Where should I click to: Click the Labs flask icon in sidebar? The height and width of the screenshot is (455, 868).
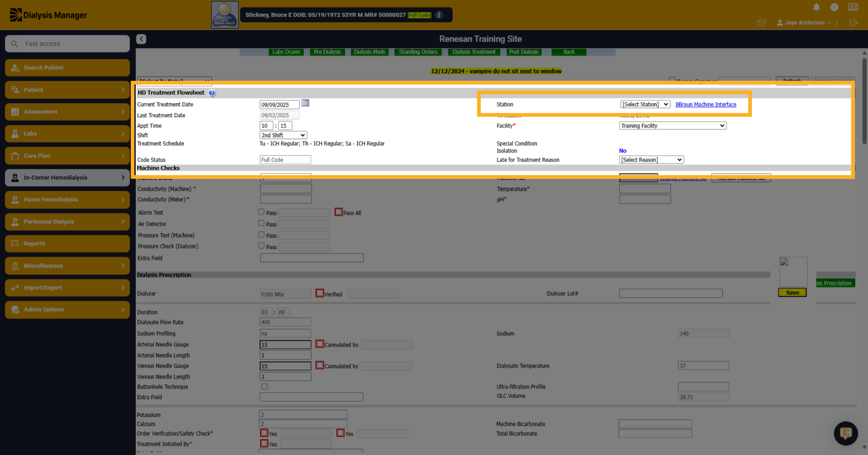(x=15, y=134)
